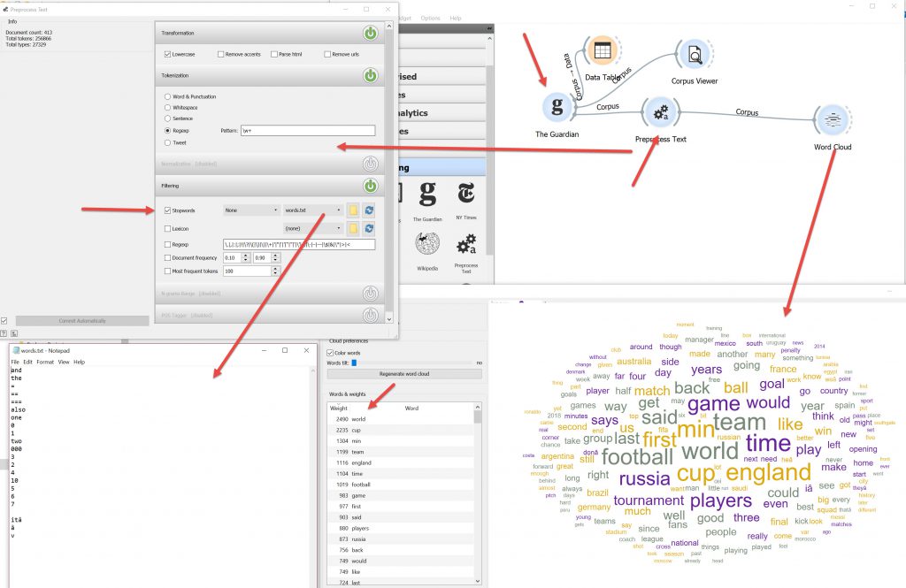Open the Lexicon (none) dropdown

coord(313,228)
